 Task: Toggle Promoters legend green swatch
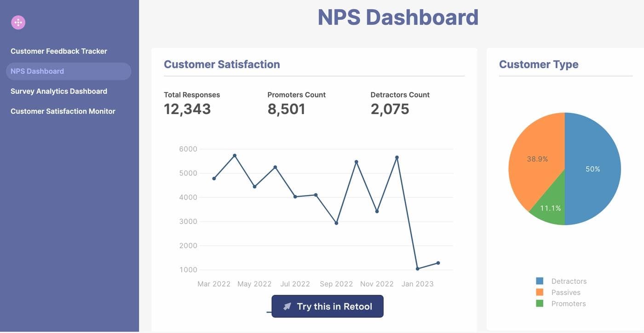(540, 304)
